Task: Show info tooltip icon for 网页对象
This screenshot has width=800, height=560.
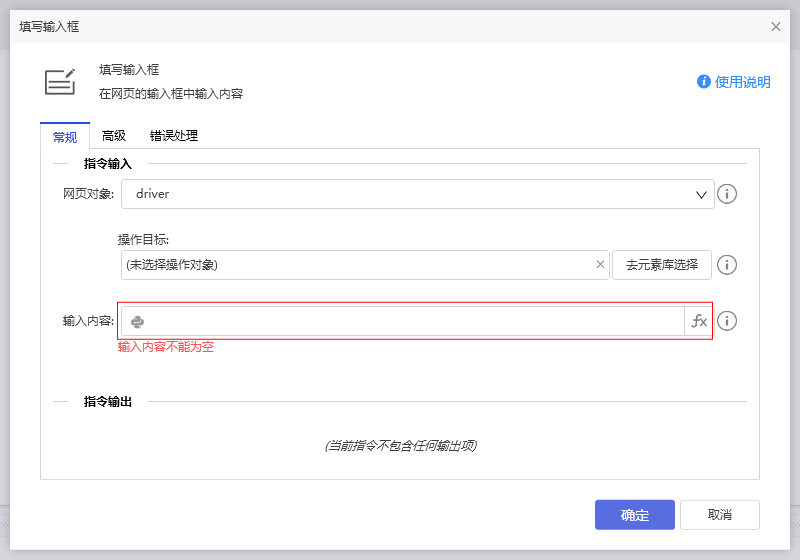Action: 728,194
